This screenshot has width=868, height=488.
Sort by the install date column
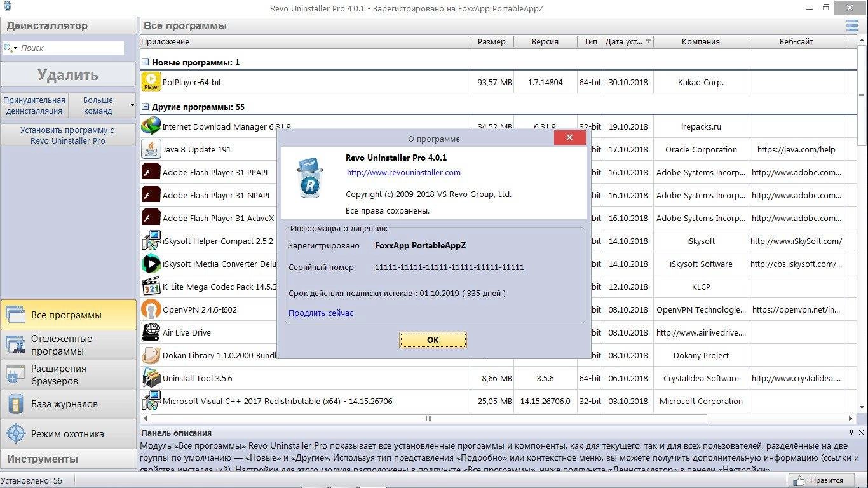(x=628, y=41)
